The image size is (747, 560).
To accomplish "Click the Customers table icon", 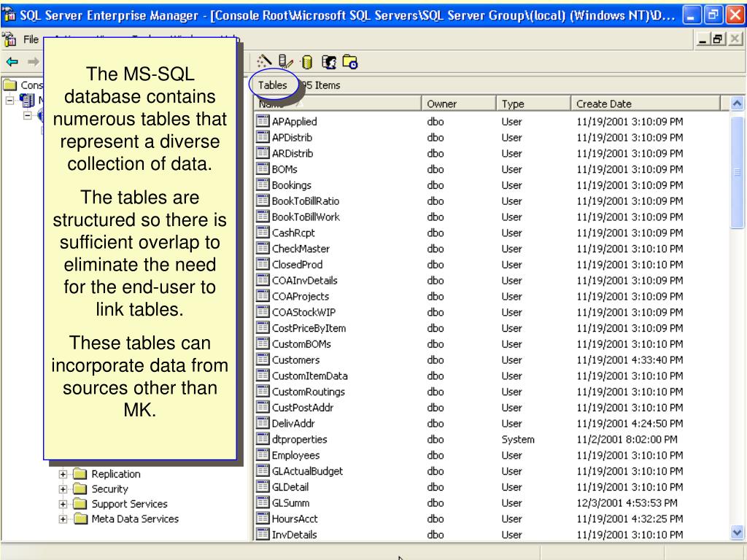I will coord(263,359).
